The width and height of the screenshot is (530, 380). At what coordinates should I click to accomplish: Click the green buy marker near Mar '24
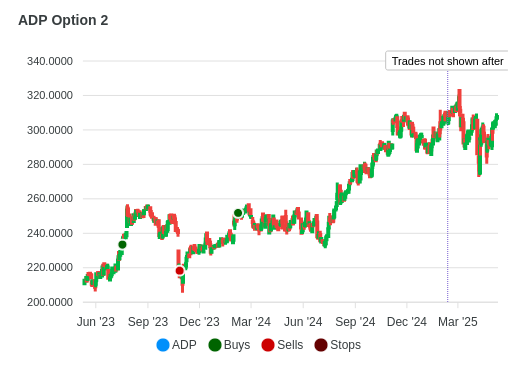coord(238,213)
